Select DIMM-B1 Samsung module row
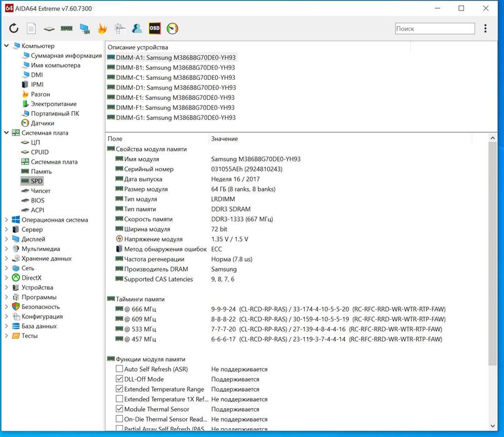 click(171, 67)
